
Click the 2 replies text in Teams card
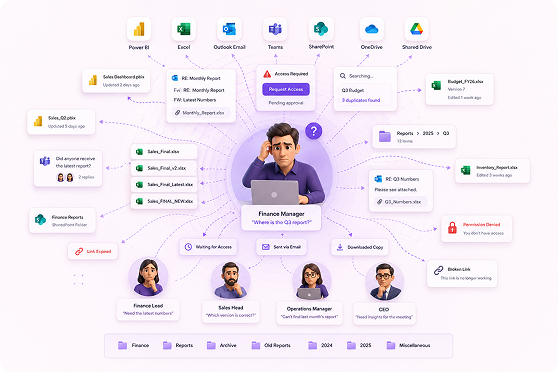coord(86,177)
